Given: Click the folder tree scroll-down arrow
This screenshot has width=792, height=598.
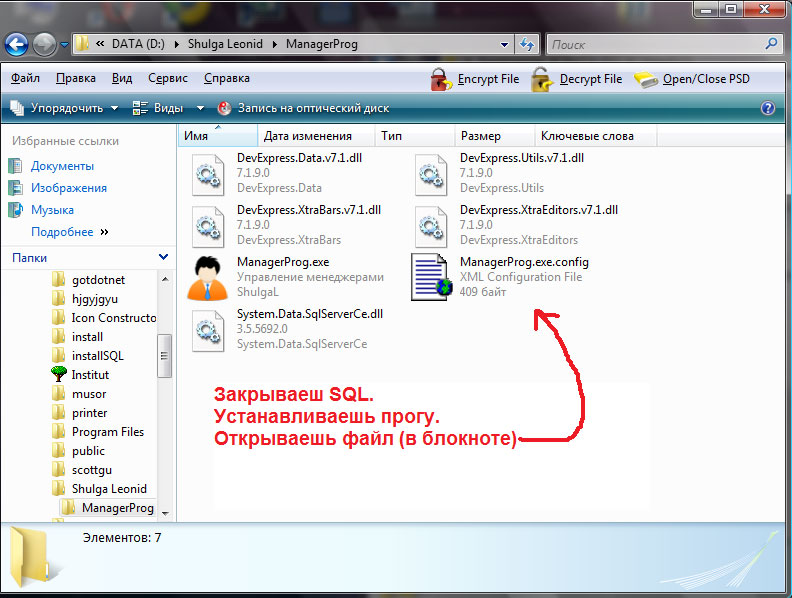Looking at the screenshot, I should tap(165, 513).
